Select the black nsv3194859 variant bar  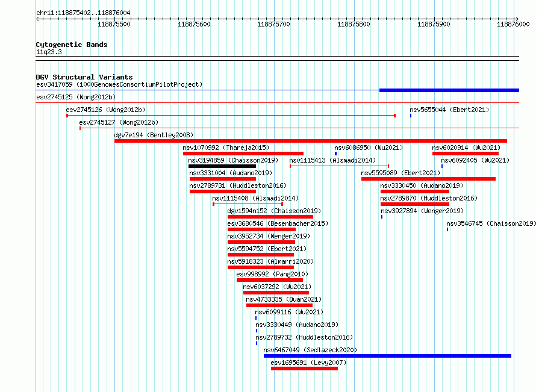tap(222, 166)
